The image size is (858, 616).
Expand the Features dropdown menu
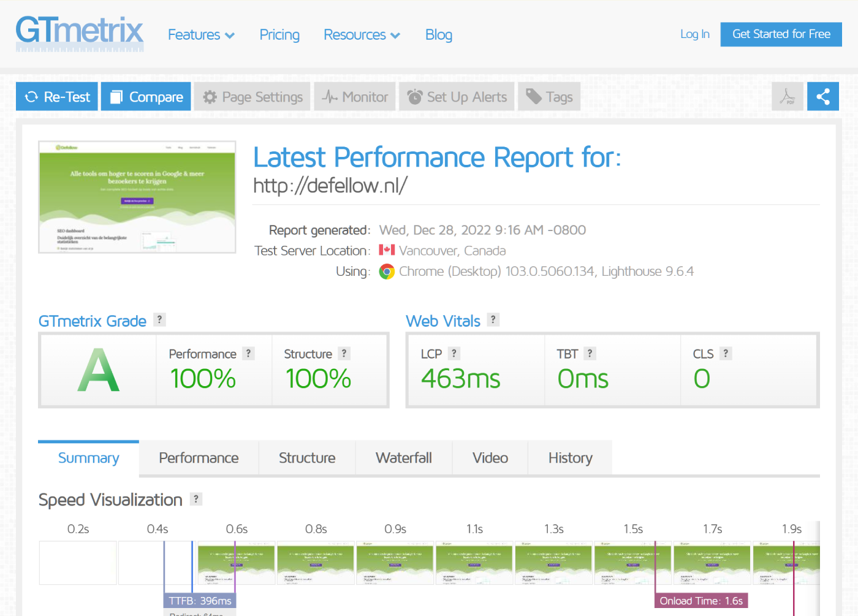tap(201, 35)
